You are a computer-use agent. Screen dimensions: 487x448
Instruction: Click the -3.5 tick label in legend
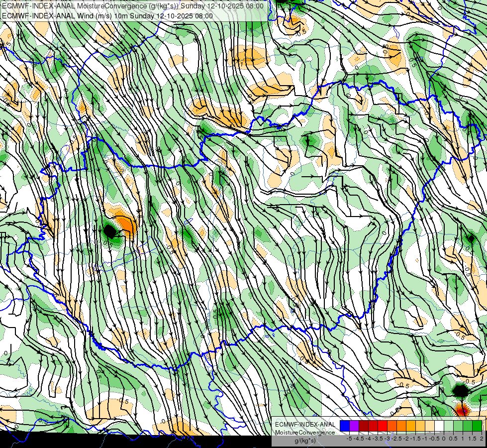(378, 439)
